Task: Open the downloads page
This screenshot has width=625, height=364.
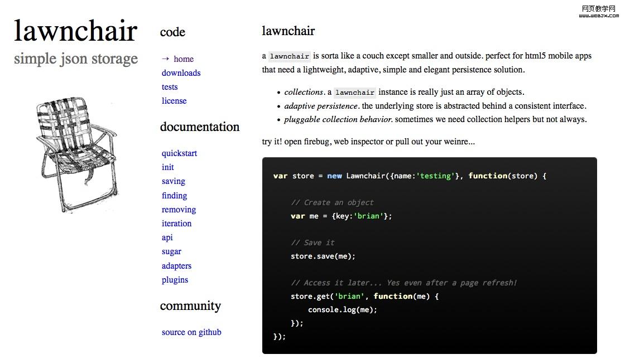Action: coord(181,73)
